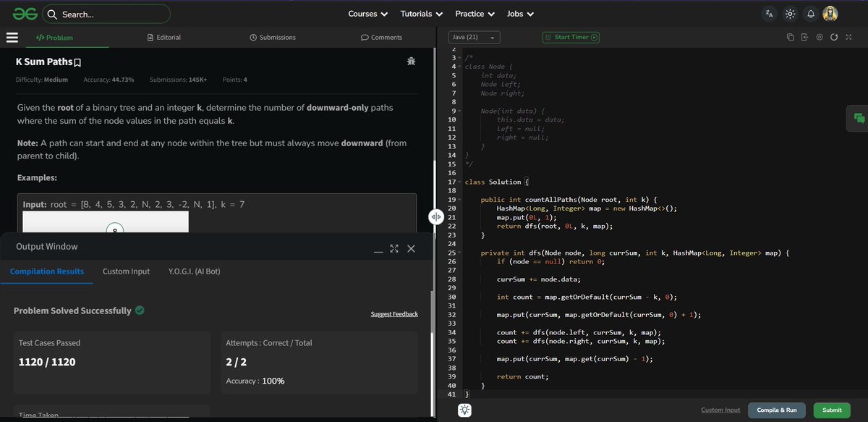Click code line 39 "return count;"
868x422 pixels.
(x=522, y=376)
